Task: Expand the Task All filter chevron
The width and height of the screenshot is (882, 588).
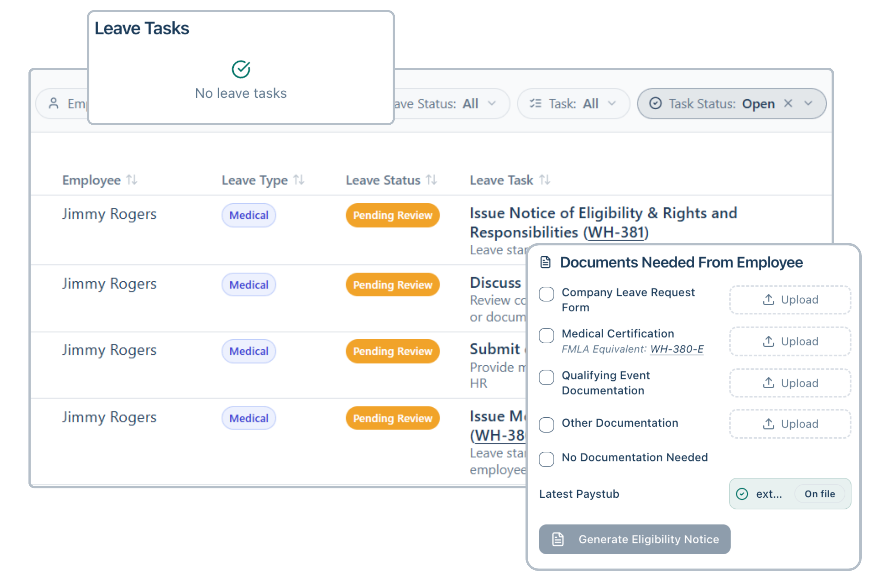Action: (x=612, y=103)
